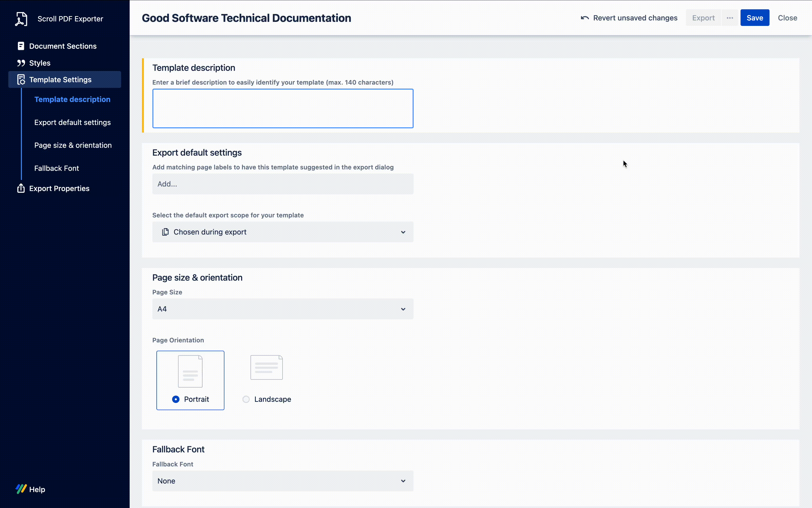Open the default export scope dropdown
Screen dimensions: 812x508
coord(282,232)
